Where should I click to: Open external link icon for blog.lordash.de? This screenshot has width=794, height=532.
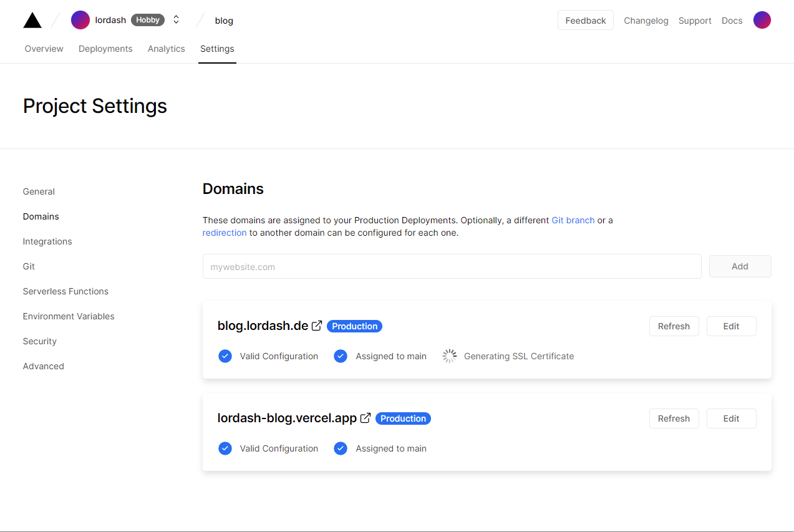coord(317,326)
